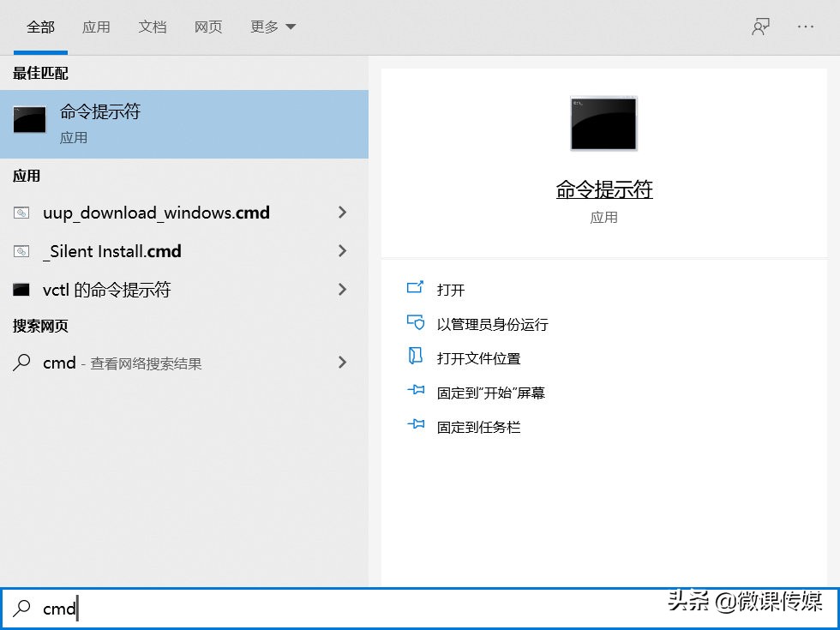Expand the chevron next to uup_download_windows.cmd

pos(342,213)
